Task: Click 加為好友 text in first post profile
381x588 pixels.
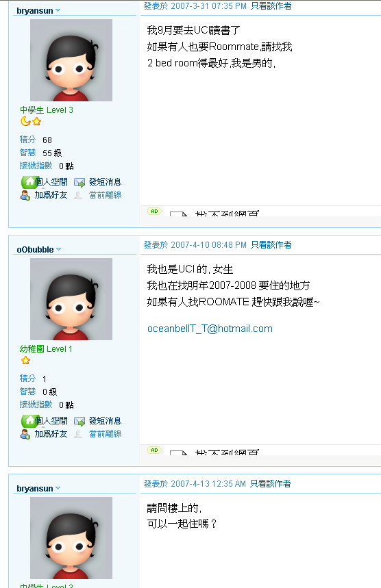Action: [x=51, y=195]
